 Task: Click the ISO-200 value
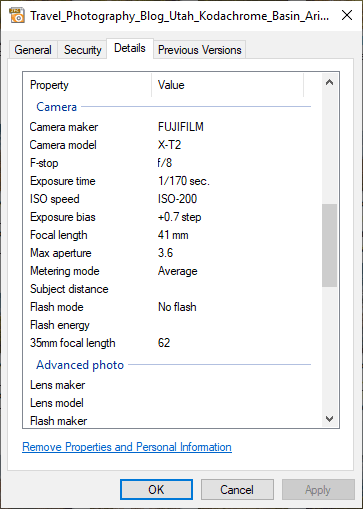pyautogui.click(x=177, y=199)
